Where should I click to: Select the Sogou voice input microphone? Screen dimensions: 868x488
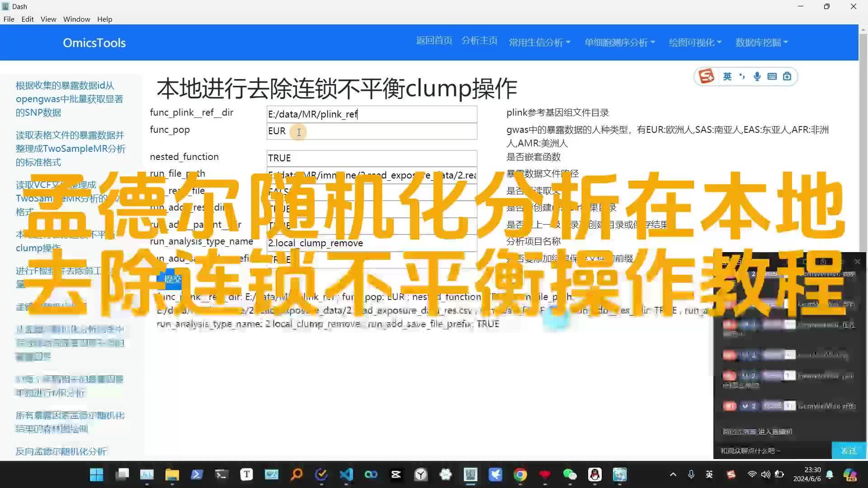click(756, 76)
